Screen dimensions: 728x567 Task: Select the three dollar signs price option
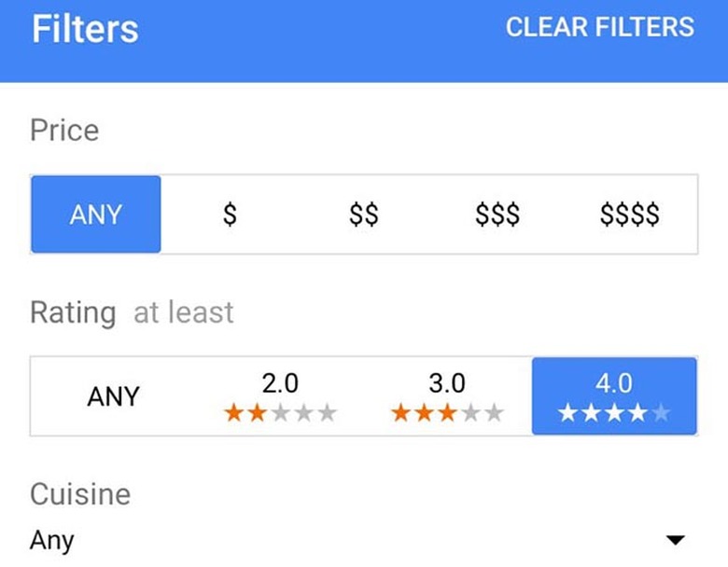(x=497, y=214)
